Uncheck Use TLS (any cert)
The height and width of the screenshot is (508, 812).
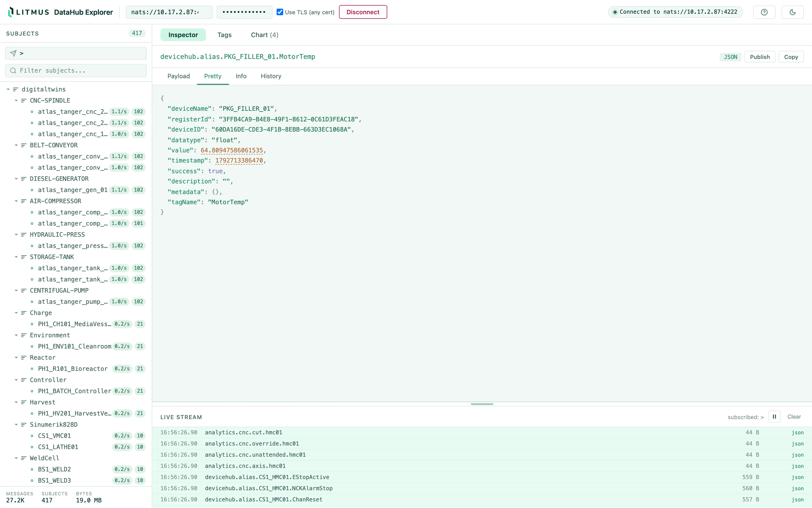point(280,12)
